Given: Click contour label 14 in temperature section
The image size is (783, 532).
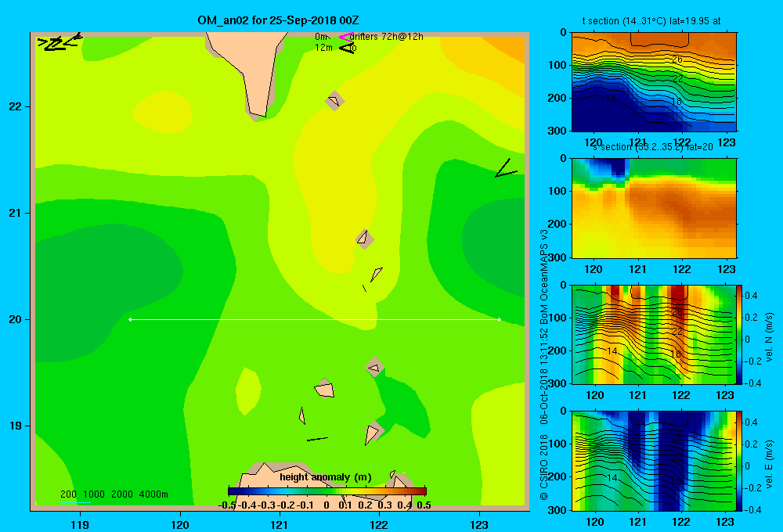Looking at the screenshot, I should (x=611, y=99).
